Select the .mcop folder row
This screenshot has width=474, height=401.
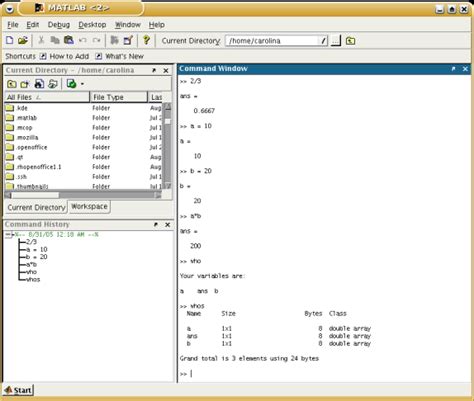84,128
